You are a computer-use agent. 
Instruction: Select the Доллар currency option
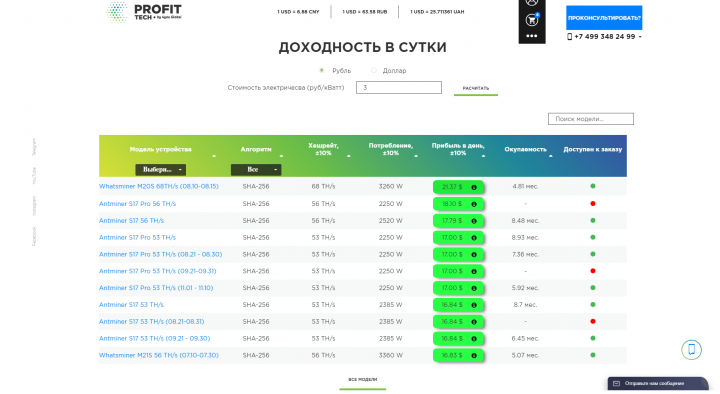tap(373, 70)
